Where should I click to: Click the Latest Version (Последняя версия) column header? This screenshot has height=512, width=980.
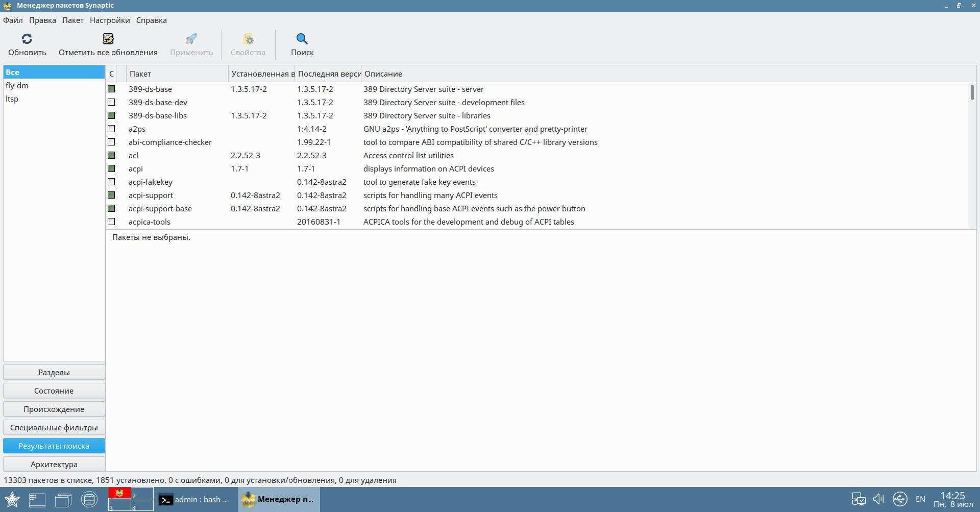pyautogui.click(x=328, y=74)
